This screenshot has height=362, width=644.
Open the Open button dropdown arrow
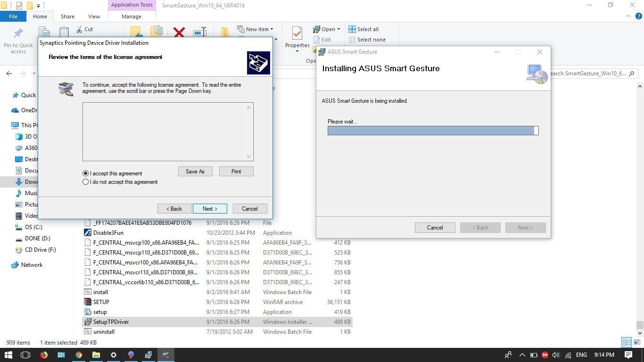tap(339, 29)
